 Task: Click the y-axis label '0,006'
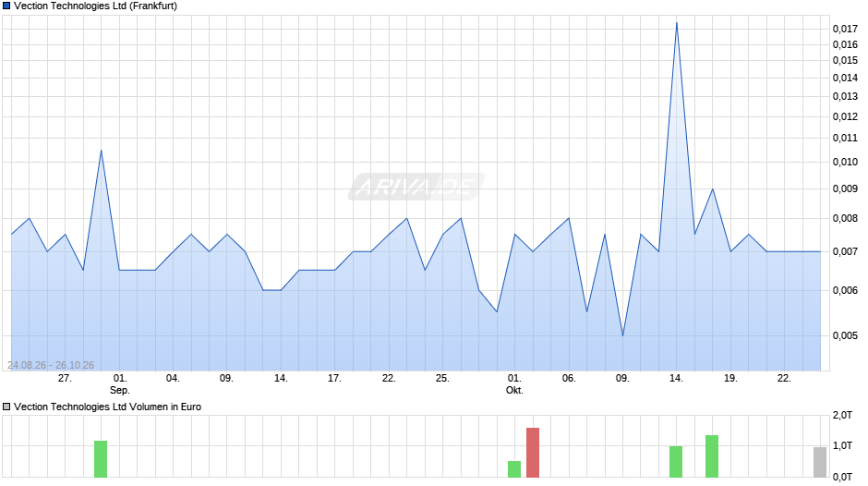[x=845, y=290]
